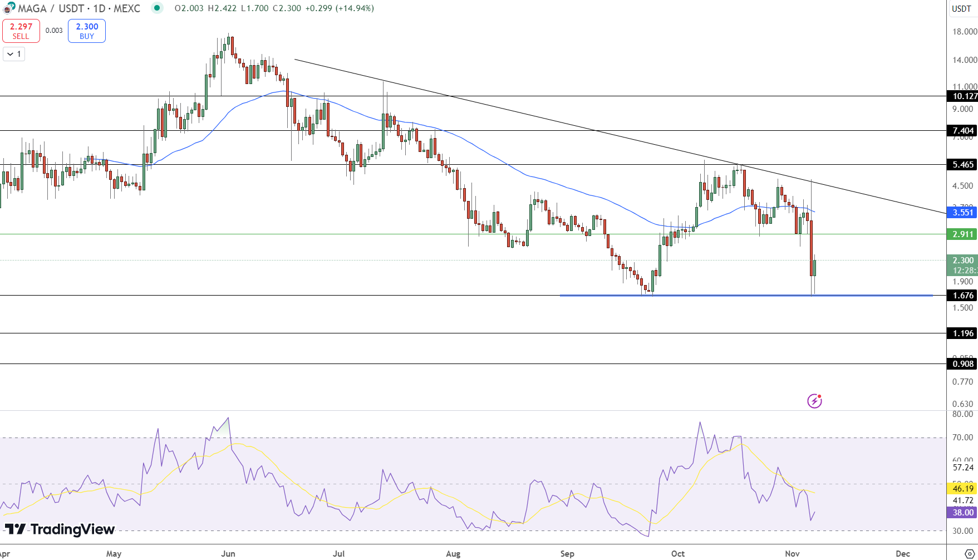Viewport: 978px width, 560px height.
Task: Click the 0.003 spread value
Action: click(x=54, y=31)
